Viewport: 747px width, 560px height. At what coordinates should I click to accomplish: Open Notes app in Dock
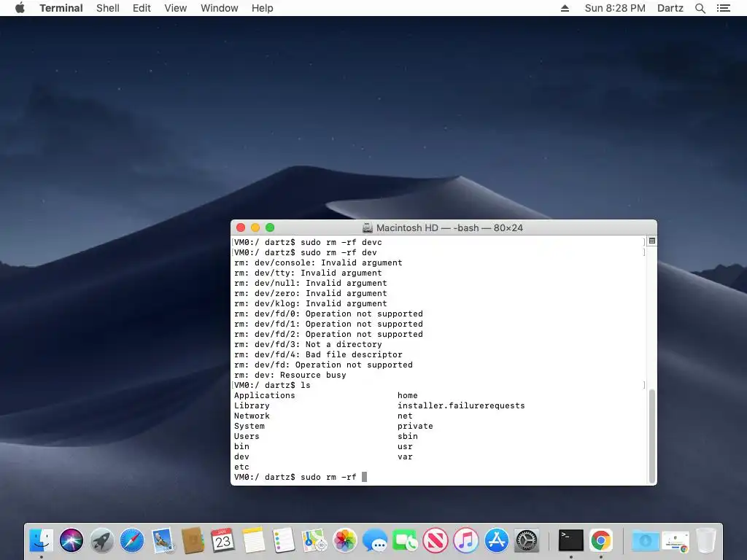coord(253,540)
